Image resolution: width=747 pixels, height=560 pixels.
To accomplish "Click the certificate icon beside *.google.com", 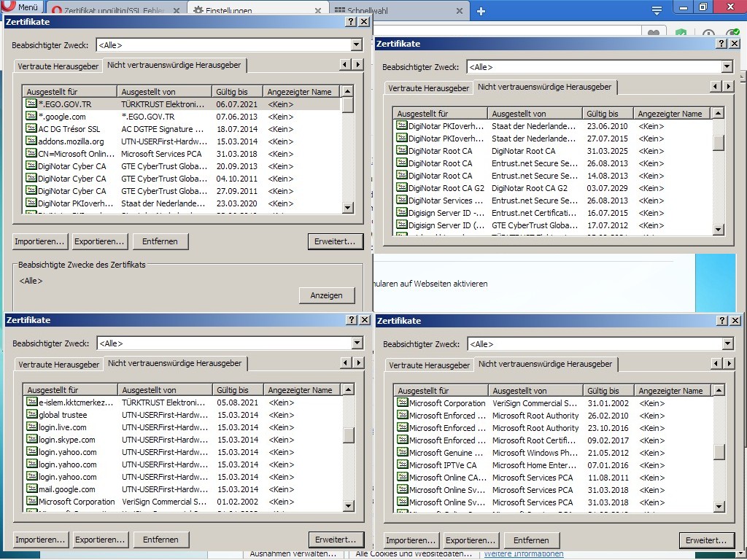I will click(31, 116).
